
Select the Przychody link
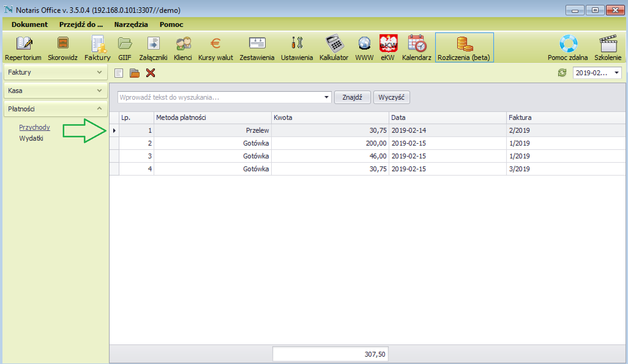pyautogui.click(x=35, y=127)
